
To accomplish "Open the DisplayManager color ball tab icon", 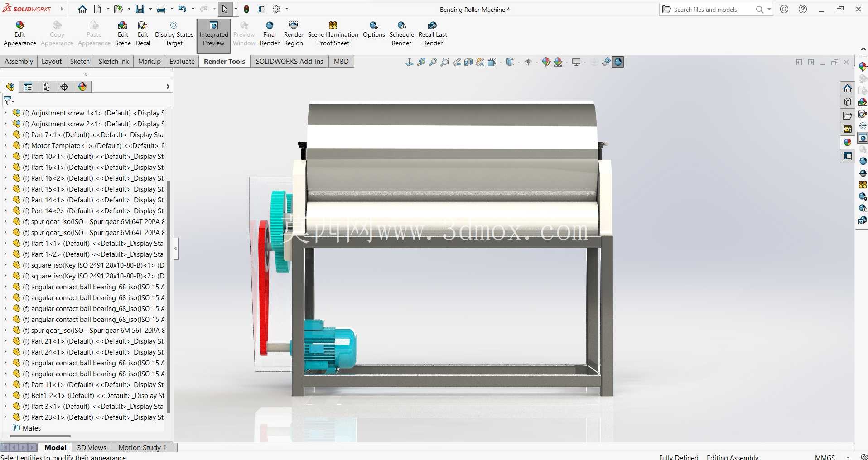I will click(x=82, y=87).
